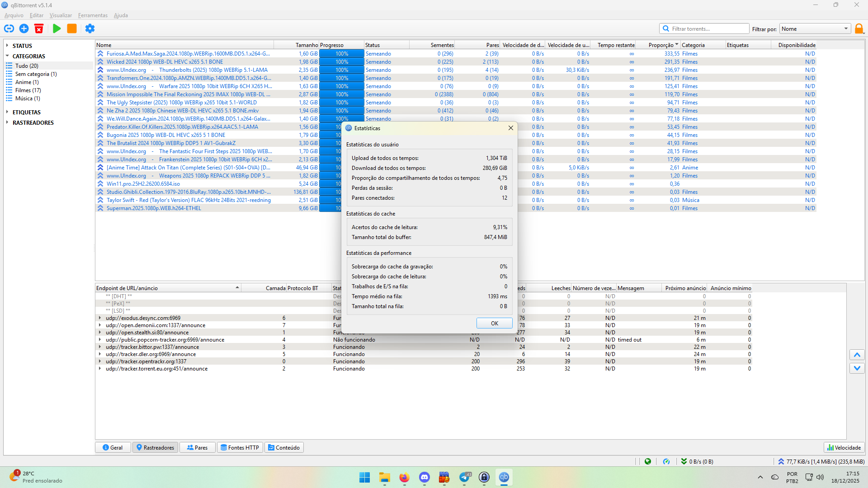Click the add torrent file plus icon
This screenshot has height=488, width=868.
coord(24,28)
